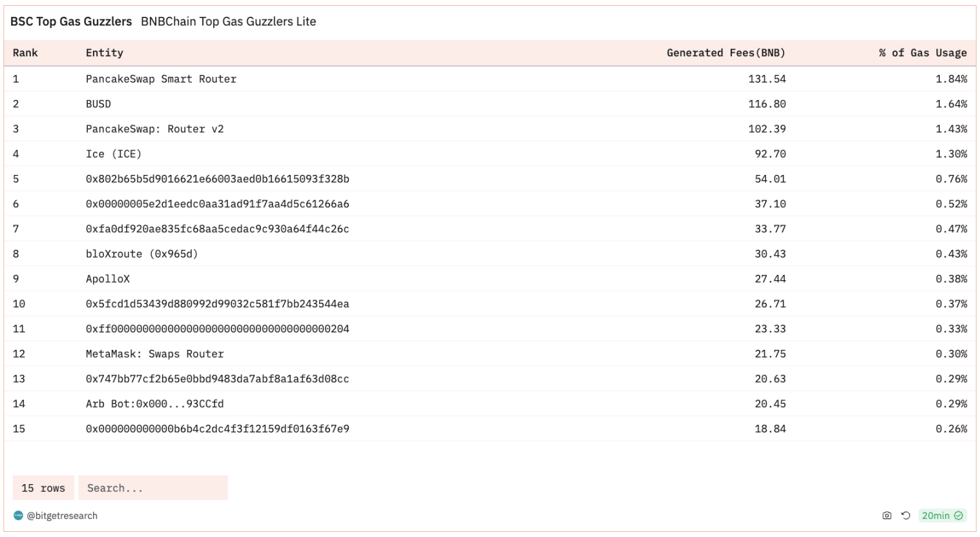Sort by the Entity column header
This screenshot has height=537, width=980.
click(105, 53)
